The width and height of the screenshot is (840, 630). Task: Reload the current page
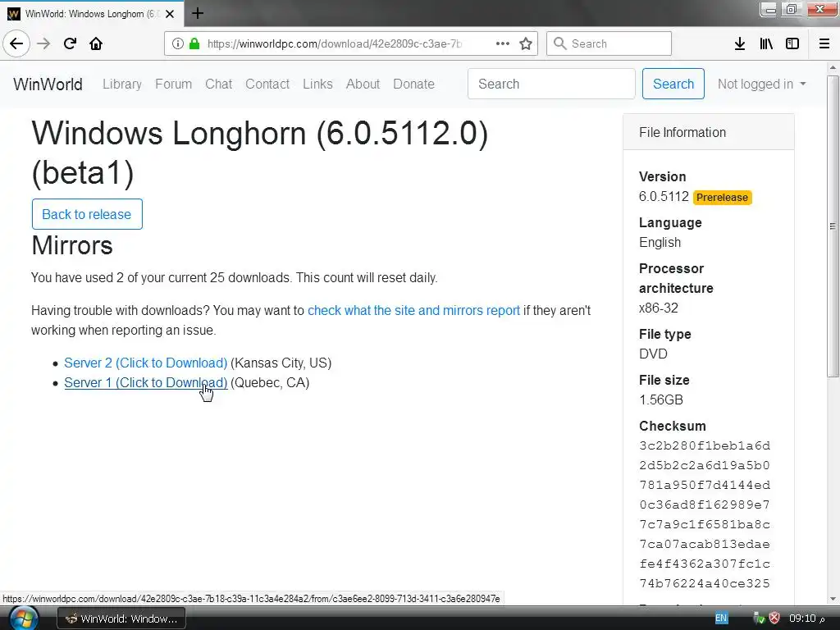pos(70,43)
